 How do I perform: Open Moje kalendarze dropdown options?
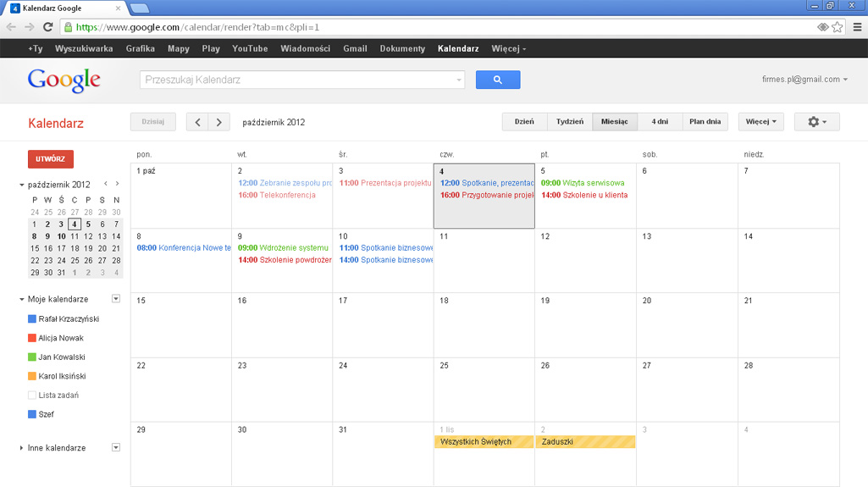[x=116, y=299]
